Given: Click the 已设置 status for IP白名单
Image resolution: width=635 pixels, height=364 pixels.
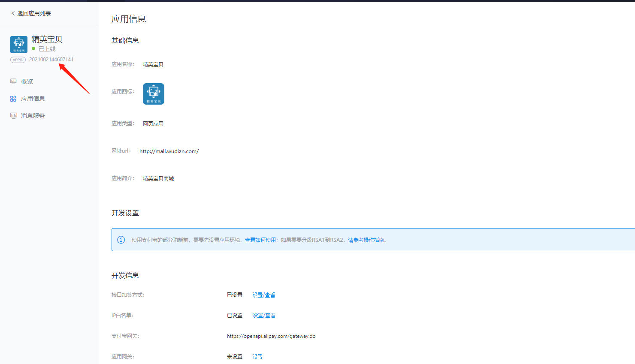Looking at the screenshot, I should click(x=235, y=316).
